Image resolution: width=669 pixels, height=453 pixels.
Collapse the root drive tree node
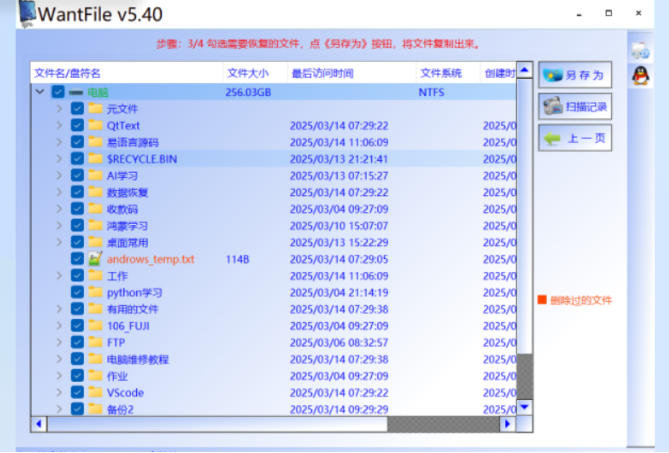(x=40, y=92)
